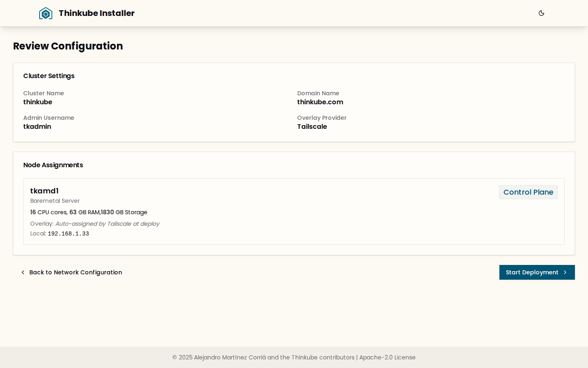588x368 pixels.
Task: Click the Baremetal Server label
Action: 55,201
